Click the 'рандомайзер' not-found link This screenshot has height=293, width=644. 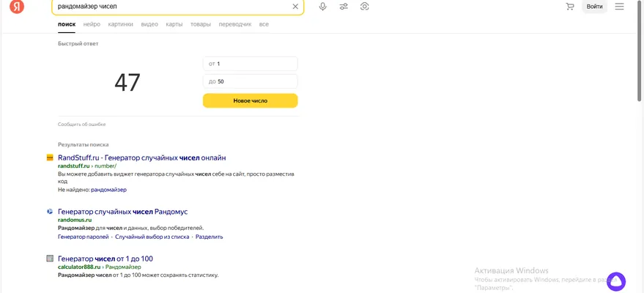click(x=109, y=190)
